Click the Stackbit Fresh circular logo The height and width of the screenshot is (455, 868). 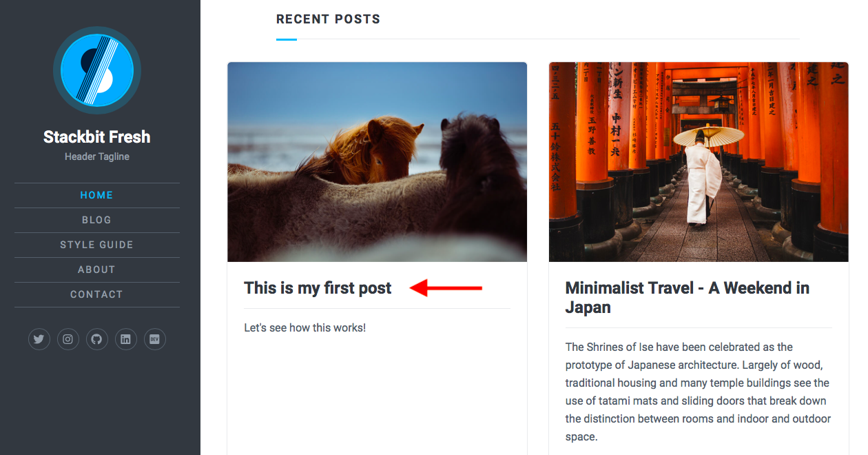click(x=97, y=70)
